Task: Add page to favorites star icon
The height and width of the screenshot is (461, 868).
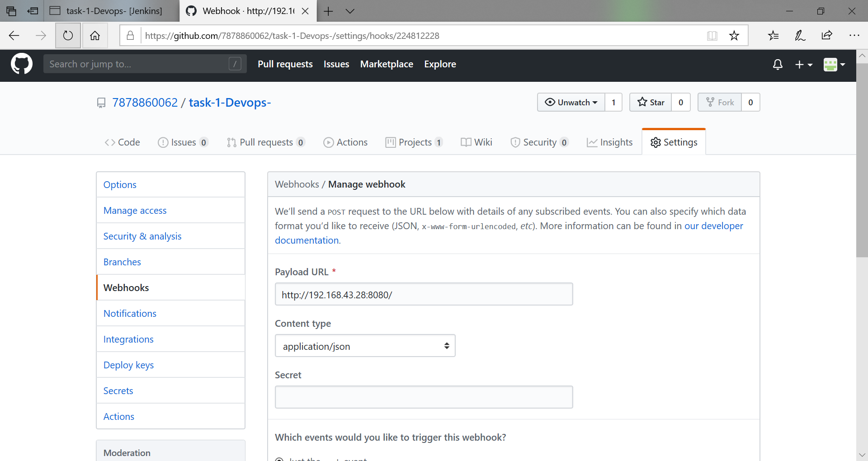Action: click(734, 36)
